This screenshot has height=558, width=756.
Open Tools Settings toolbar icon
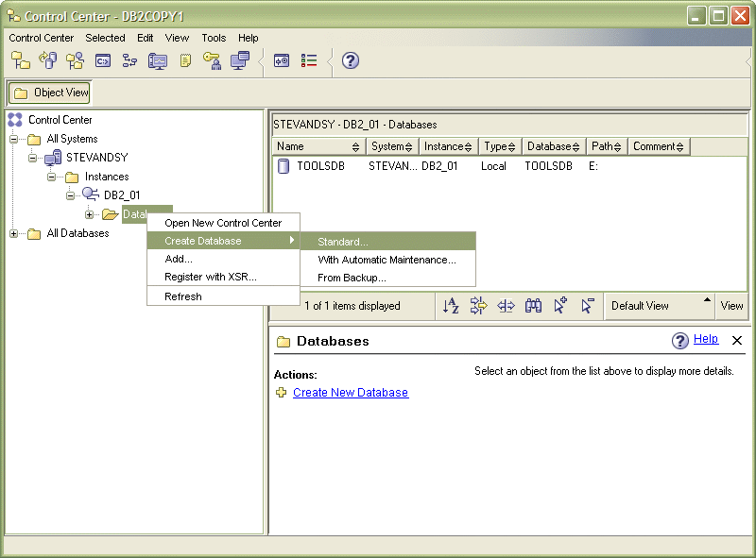(x=282, y=60)
